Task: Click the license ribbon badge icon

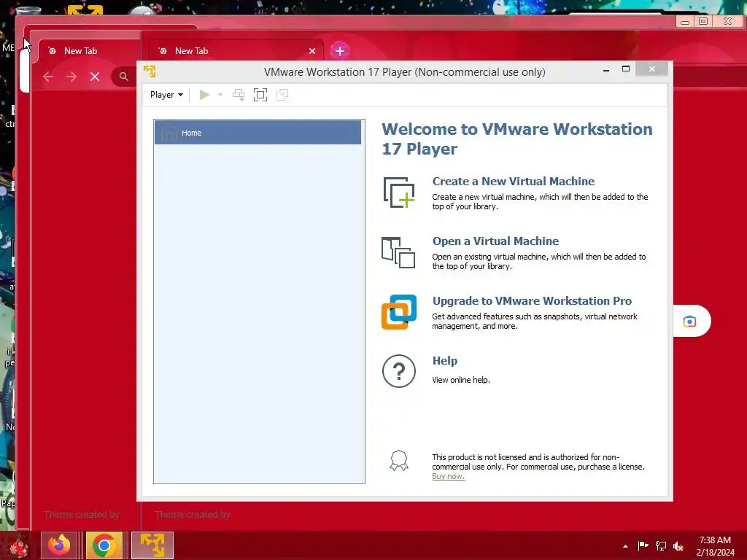Action: pyautogui.click(x=399, y=461)
